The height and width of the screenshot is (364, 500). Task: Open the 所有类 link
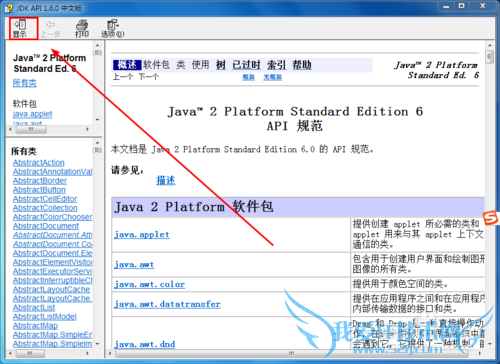[x=25, y=83]
